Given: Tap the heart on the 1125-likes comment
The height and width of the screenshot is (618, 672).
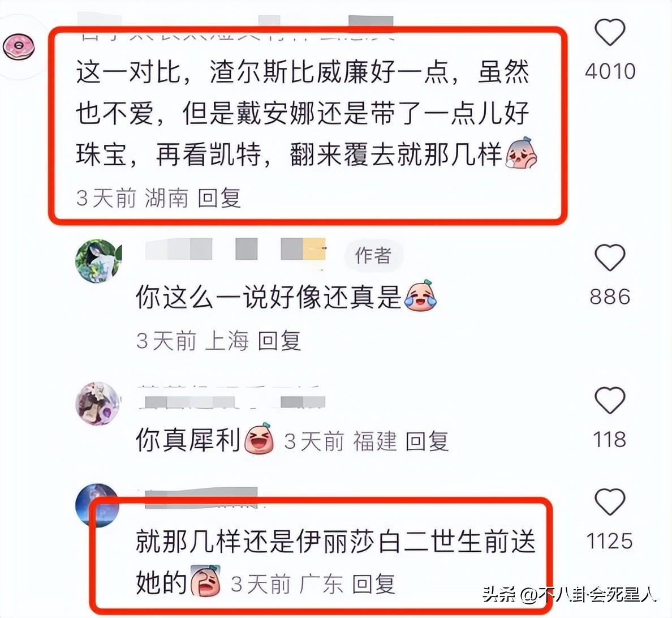Looking at the screenshot, I should pos(610,501).
